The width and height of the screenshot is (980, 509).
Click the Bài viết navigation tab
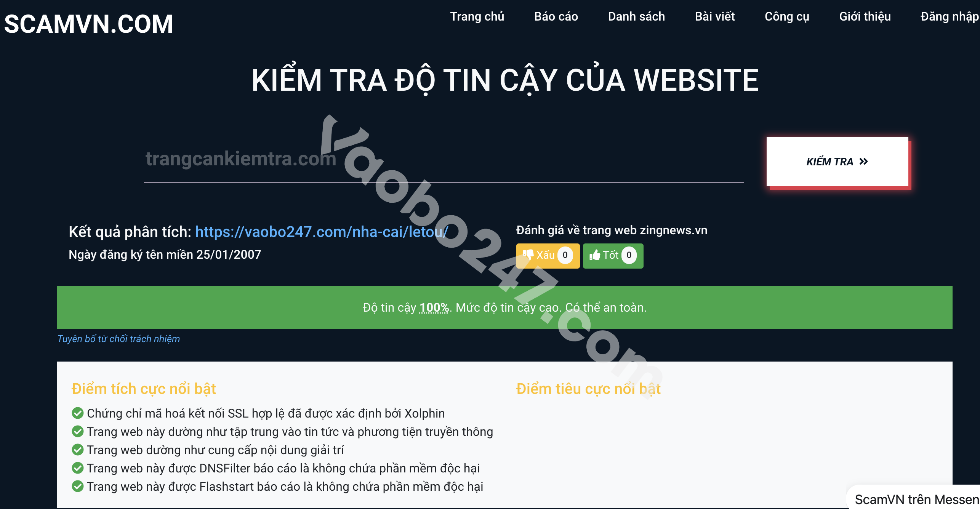(714, 17)
